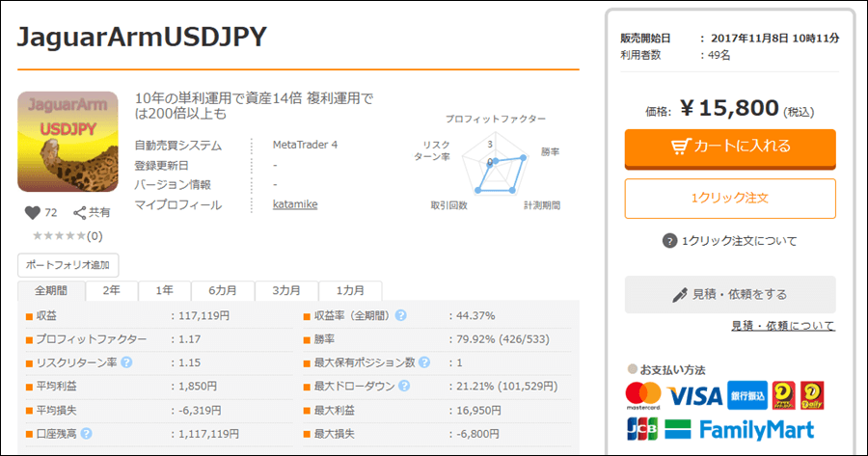Click the リスクリターン率 value 1.15

pyautogui.click(x=189, y=363)
